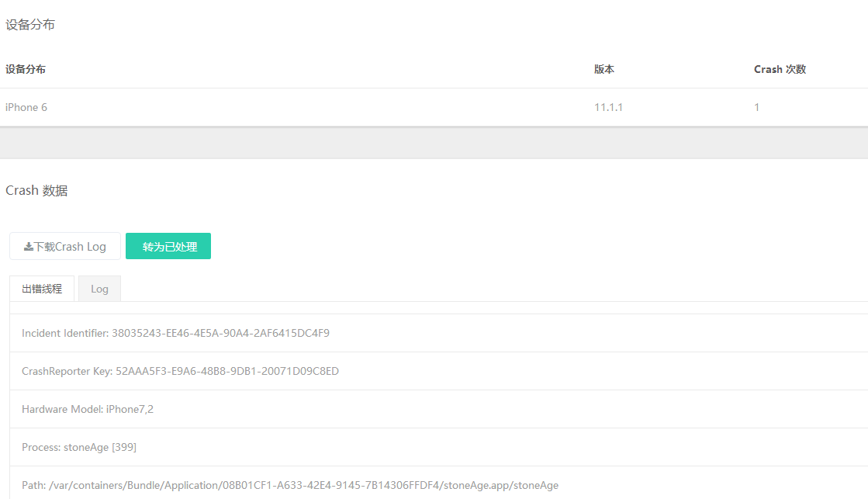
Task: Select the Incident Identifier line
Action: pyautogui.click(x=175, y=333)
